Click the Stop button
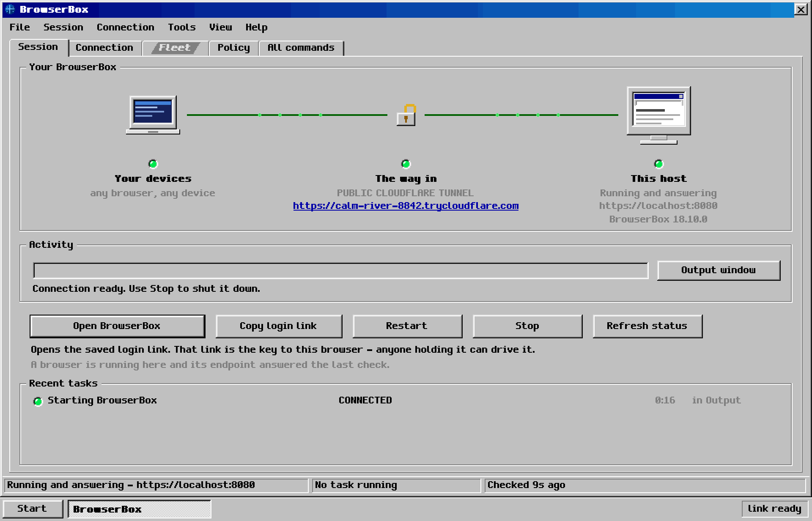The image size is (812, 521). [527, 326]
